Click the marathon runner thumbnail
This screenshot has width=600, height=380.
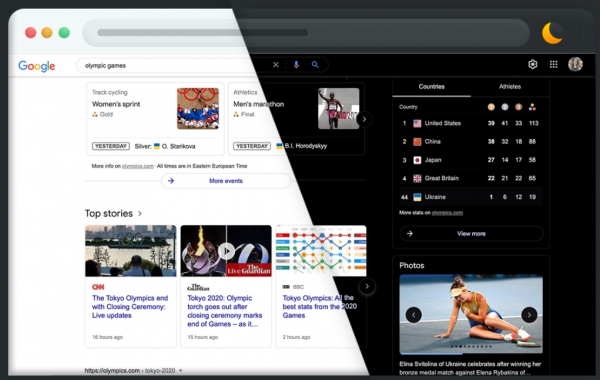tap(338, 109)
